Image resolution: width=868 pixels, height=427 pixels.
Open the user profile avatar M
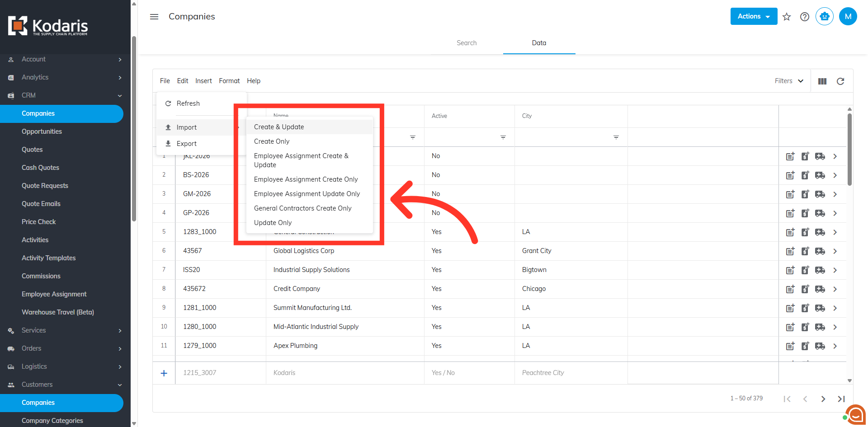(848, 17)
